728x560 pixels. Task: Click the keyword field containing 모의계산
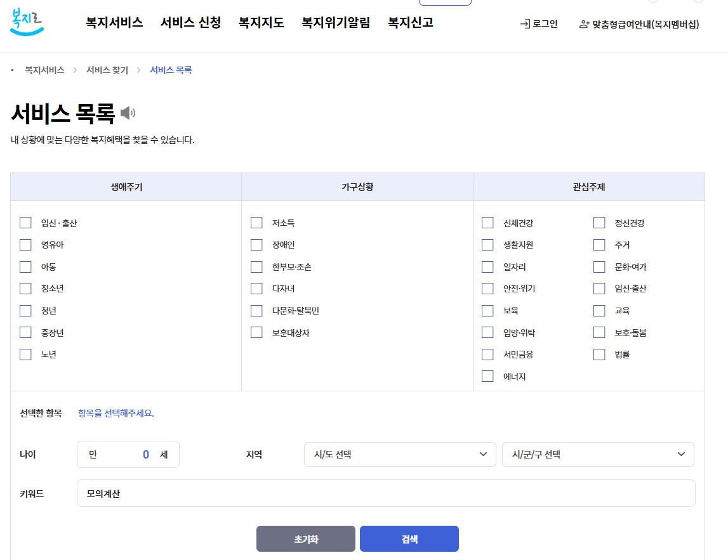(385, 493)
